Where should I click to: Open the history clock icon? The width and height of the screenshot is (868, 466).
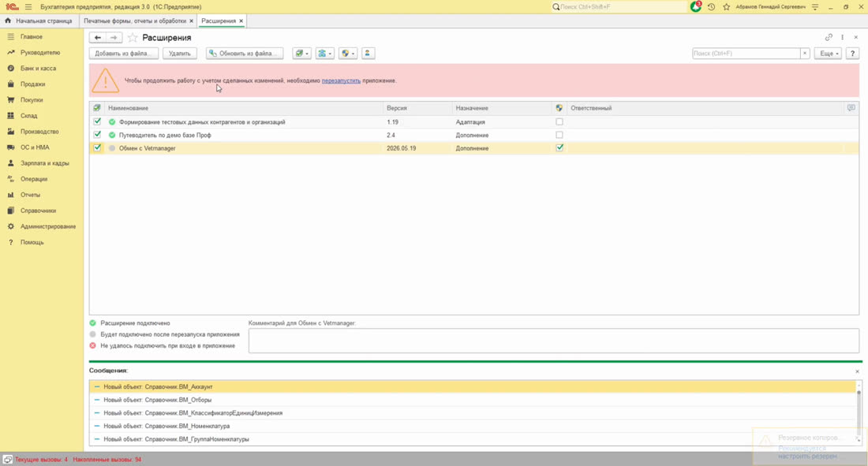pyautogui.click(x=711, y=6)
